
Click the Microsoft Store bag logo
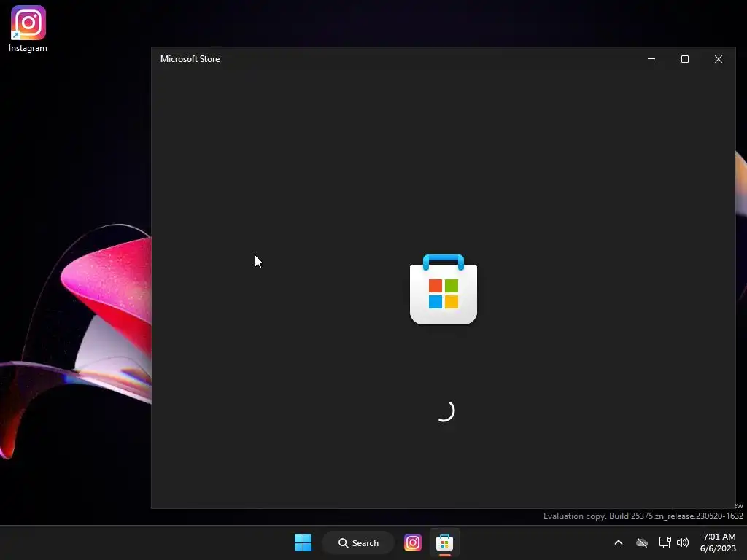pos(444,289)
